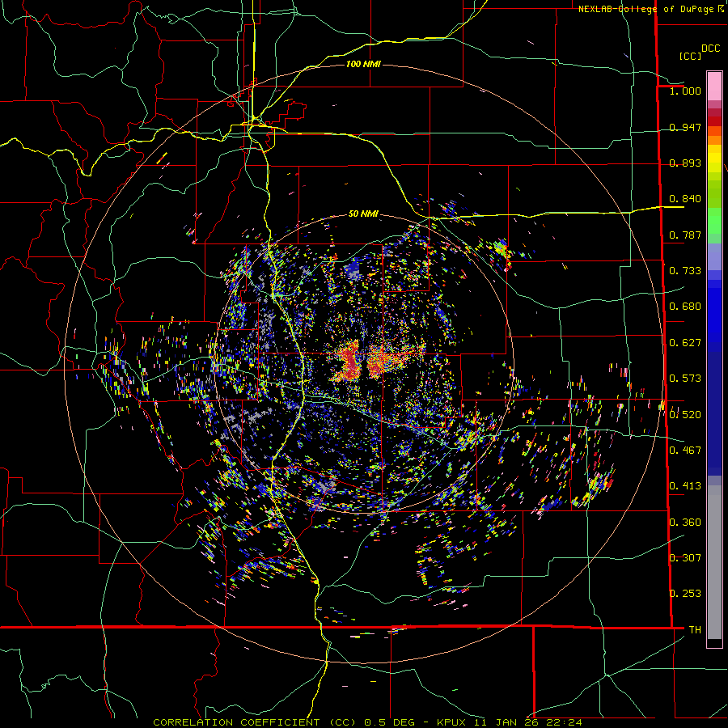The image size is (728, 728).
Task: Pick the yellow segment of the color bar
Action: point(714,159)
